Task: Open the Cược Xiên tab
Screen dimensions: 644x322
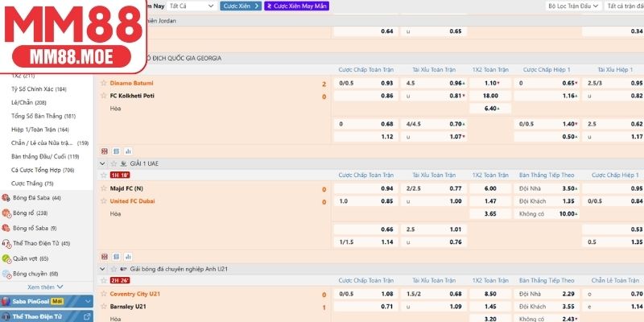Action: [x=242, y=6]
